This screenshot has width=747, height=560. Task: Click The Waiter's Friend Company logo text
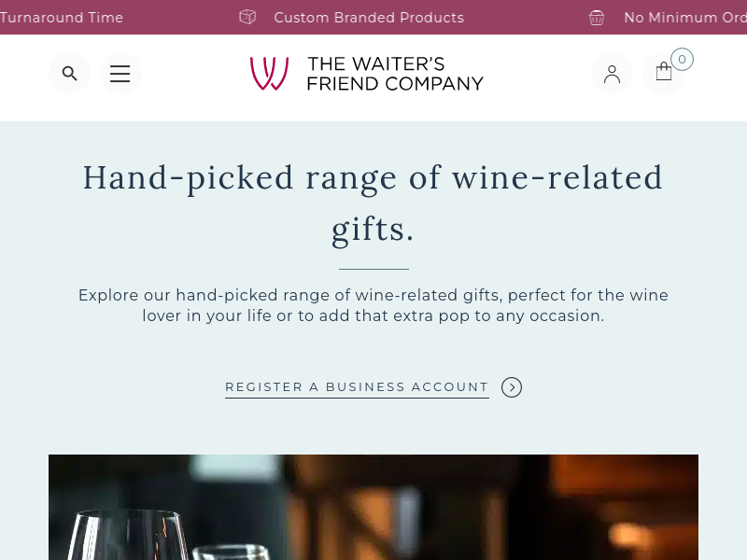click(x=395, y=74)
